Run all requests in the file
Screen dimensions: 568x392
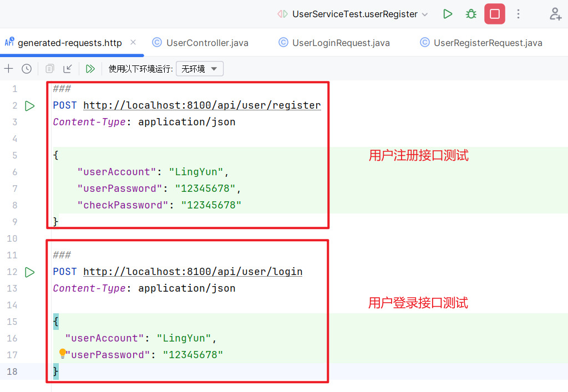(x=89, y=69)
